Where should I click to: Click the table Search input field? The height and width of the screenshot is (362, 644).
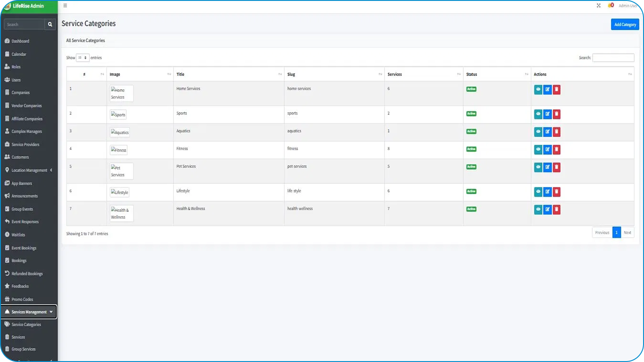(613, 58)
